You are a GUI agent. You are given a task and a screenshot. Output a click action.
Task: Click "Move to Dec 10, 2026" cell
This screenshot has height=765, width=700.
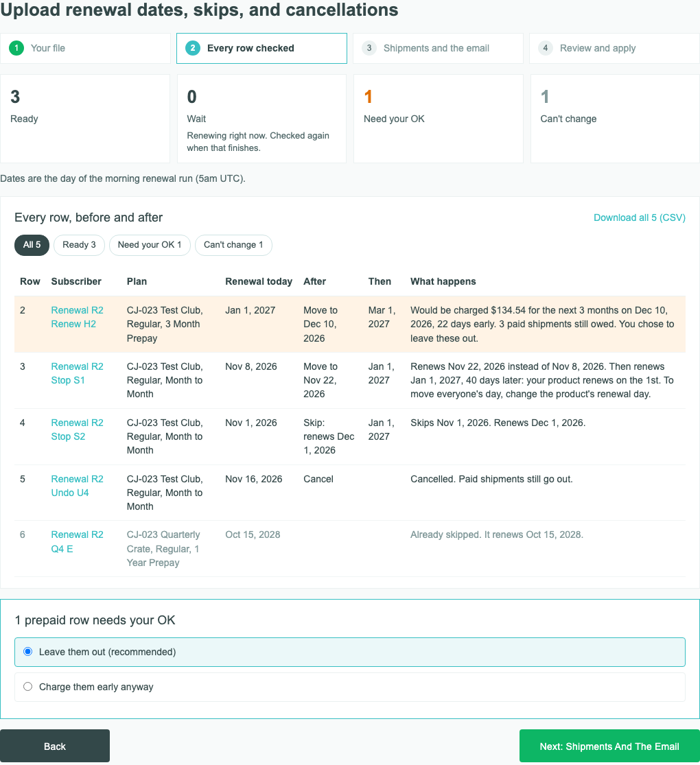pyautogui.click(x=320, y=324)
